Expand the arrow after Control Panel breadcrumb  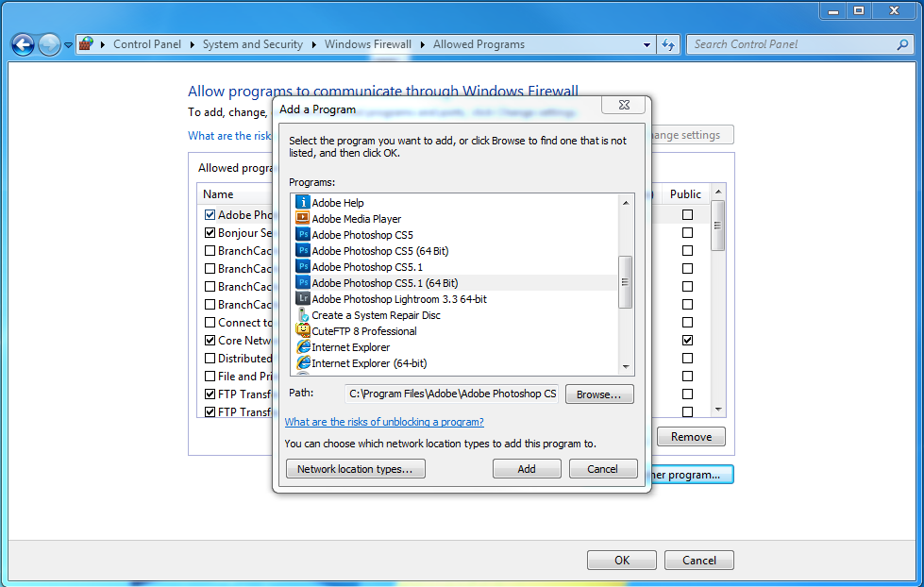pos(193,44)
